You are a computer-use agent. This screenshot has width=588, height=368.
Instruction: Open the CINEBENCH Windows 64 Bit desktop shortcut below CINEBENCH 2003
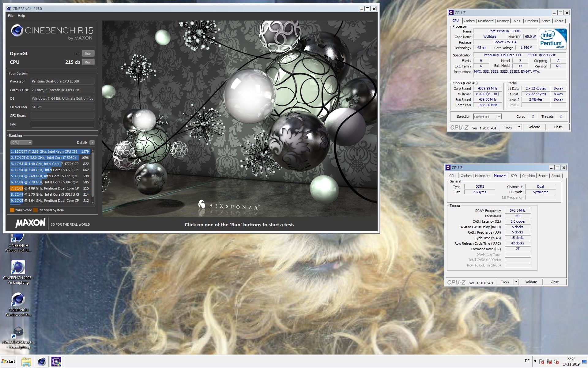(18, 304)
